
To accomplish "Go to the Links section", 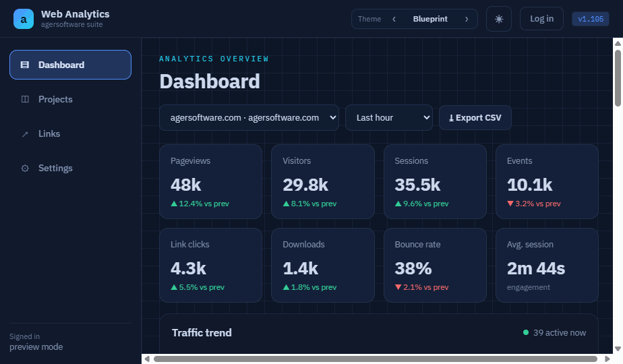I will 70,134.
